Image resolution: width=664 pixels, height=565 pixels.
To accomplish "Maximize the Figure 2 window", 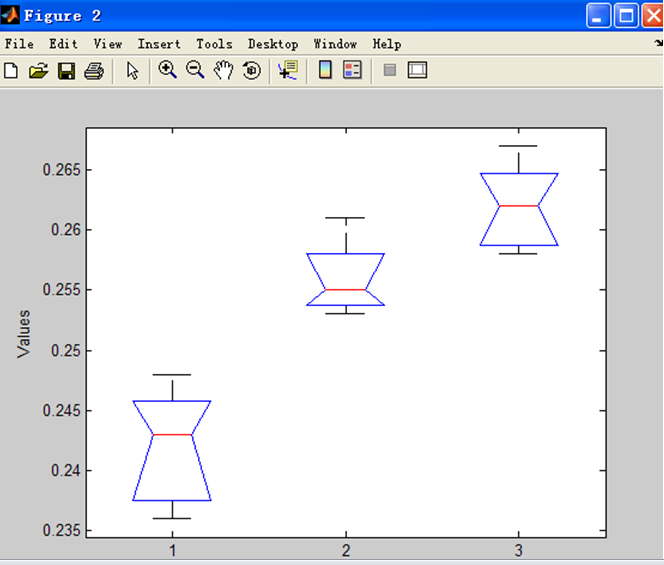I will [626, 16].
